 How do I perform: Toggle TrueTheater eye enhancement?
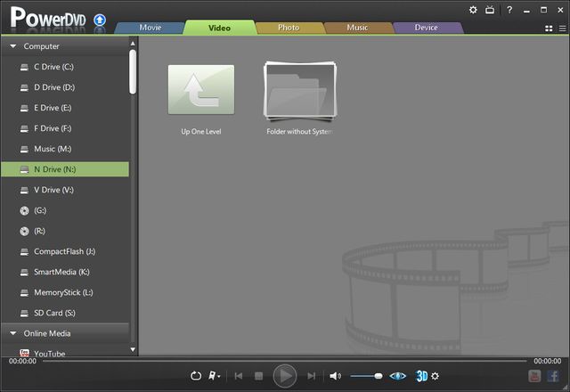pos(398,376)
